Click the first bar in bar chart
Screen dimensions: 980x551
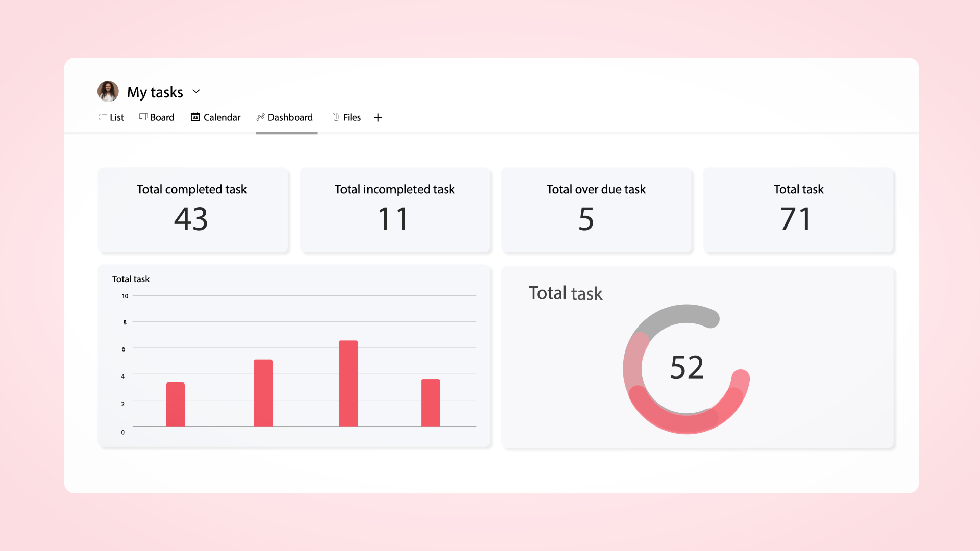pos(175,404)
